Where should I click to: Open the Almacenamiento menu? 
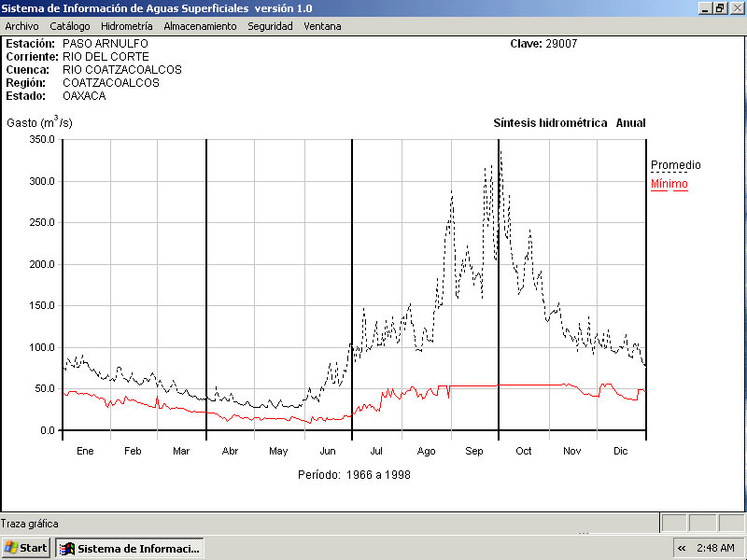pos(200,26)
